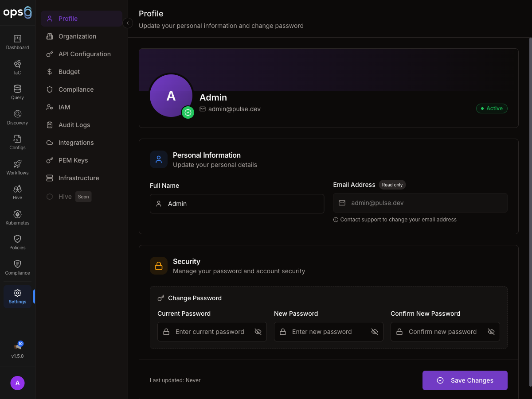This screenshot has height=399, width=532.
Task: Click the Save Changes button
Action: click(x=465, y=380)
